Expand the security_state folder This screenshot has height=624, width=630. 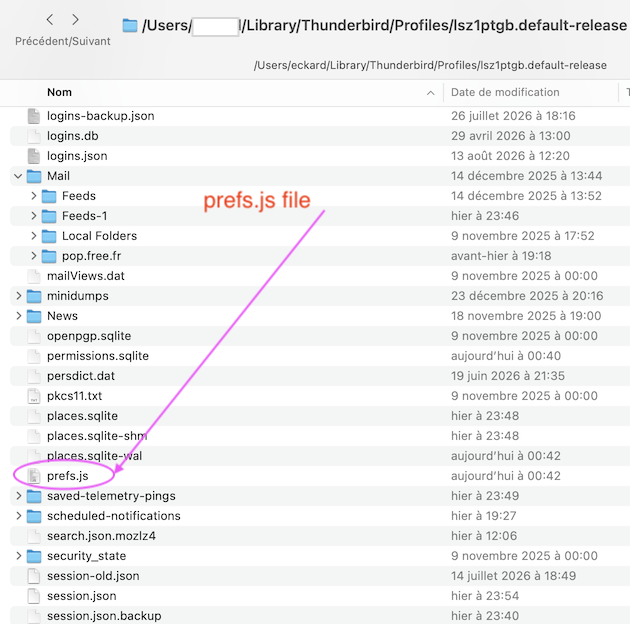tap(18, 556)
